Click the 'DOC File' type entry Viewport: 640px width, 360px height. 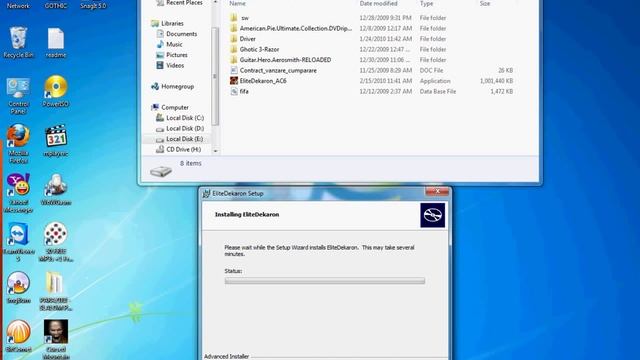pos(431,71)
